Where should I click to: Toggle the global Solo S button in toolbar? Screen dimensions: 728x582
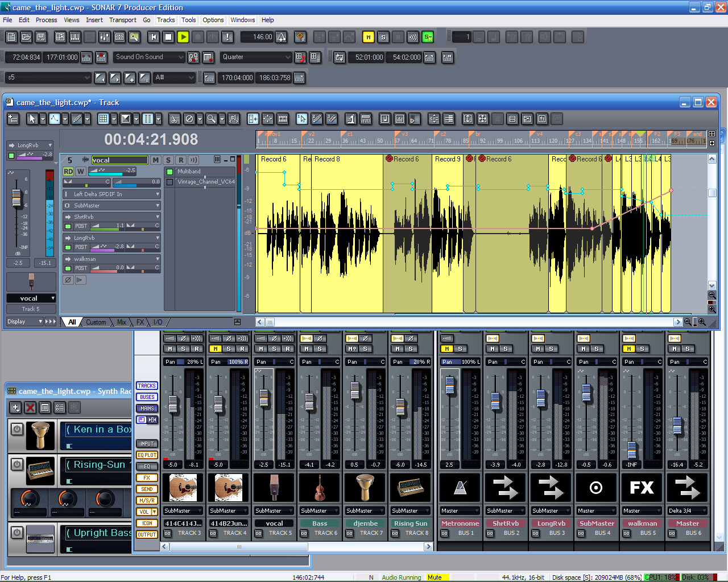point(383,37)
